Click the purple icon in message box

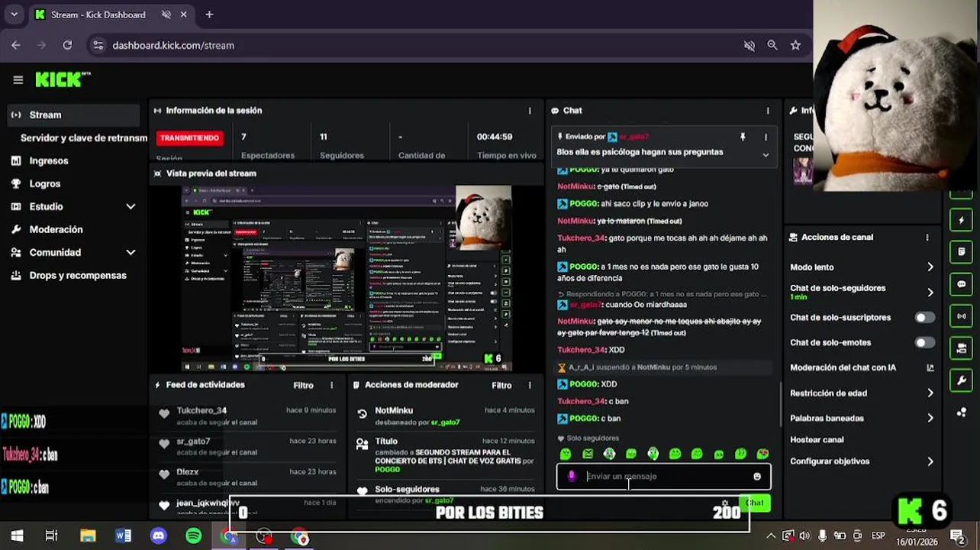click(x=572, y=477)
